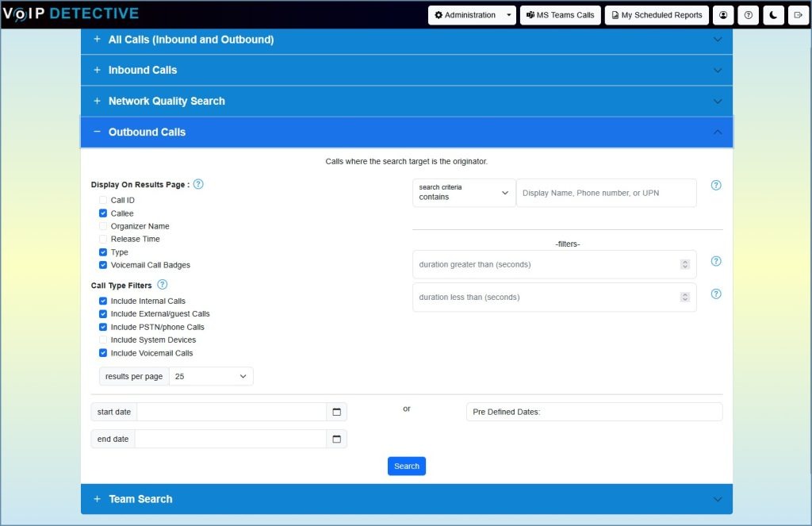Uncheck the Callee display option
This screenshot has height=526, width=812.
(x=103, y=213)
